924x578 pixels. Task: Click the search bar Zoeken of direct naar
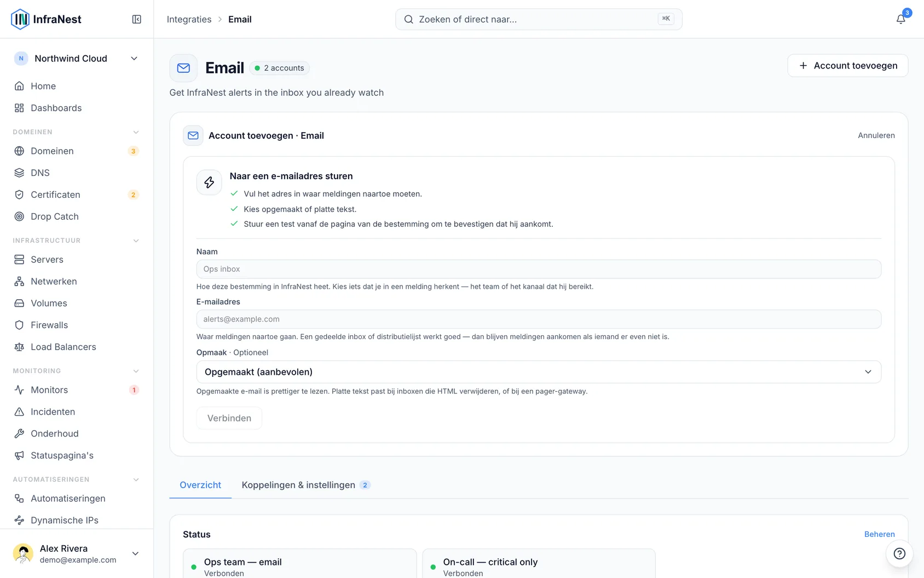pyautogui.click(x=539, y=19)
